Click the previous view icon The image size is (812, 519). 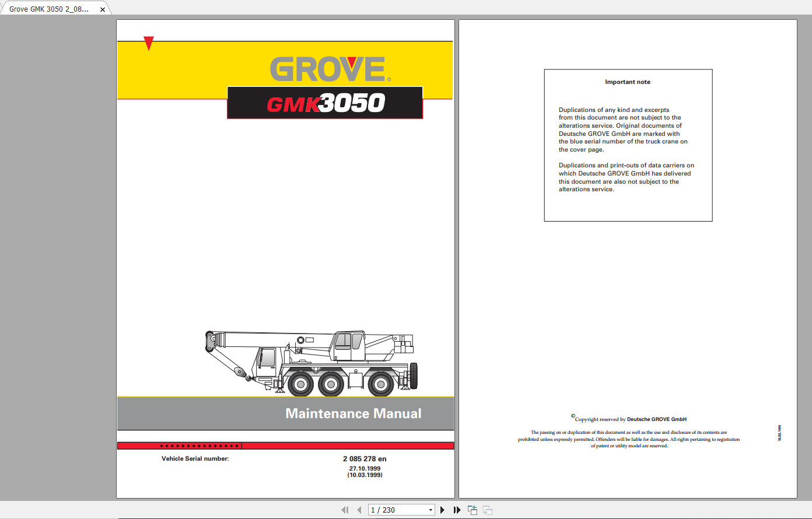[x=473, y=510]
